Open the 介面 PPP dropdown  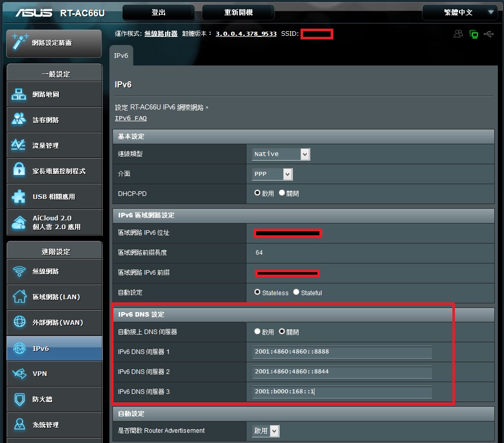coord(272,174)
